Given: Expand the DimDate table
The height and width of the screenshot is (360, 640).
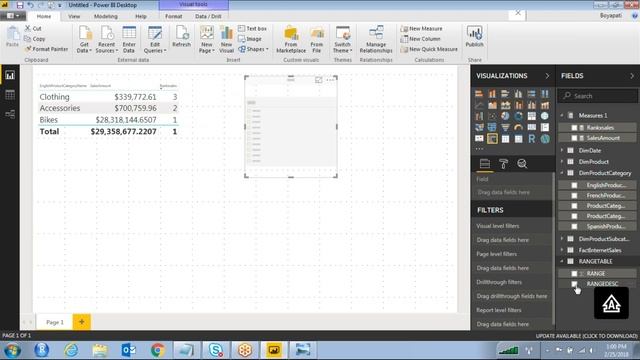Looking at the screenshot, I should click(562, 150).
